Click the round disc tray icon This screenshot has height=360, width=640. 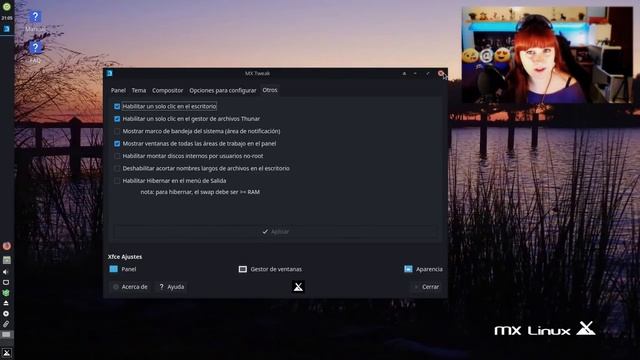pyautogui.click(x=6, y=313)
